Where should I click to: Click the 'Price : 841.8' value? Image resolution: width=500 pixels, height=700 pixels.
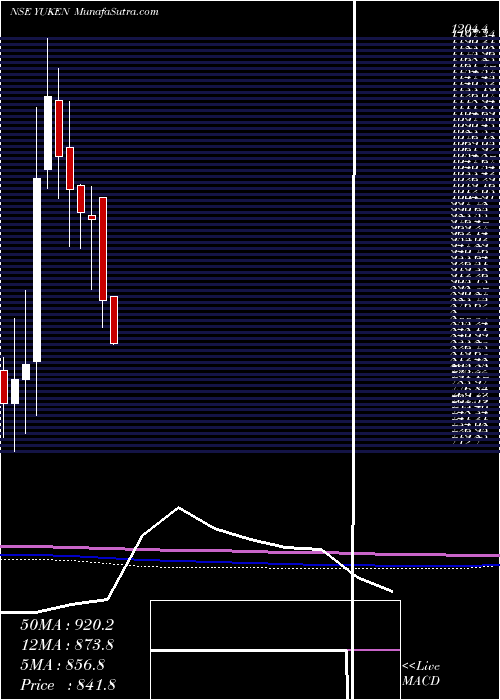coord(69,685)
